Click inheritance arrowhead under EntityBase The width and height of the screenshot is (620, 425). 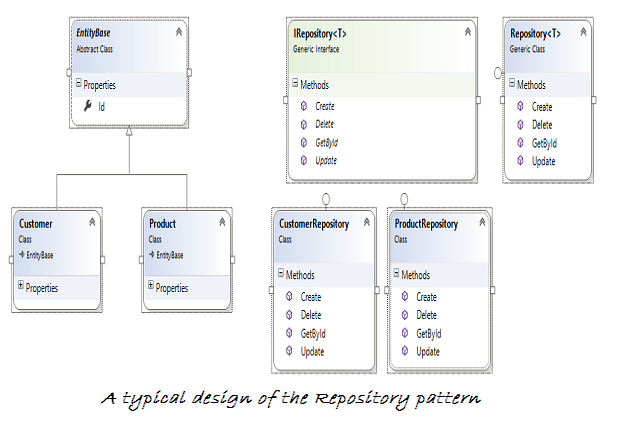(129, 131)
